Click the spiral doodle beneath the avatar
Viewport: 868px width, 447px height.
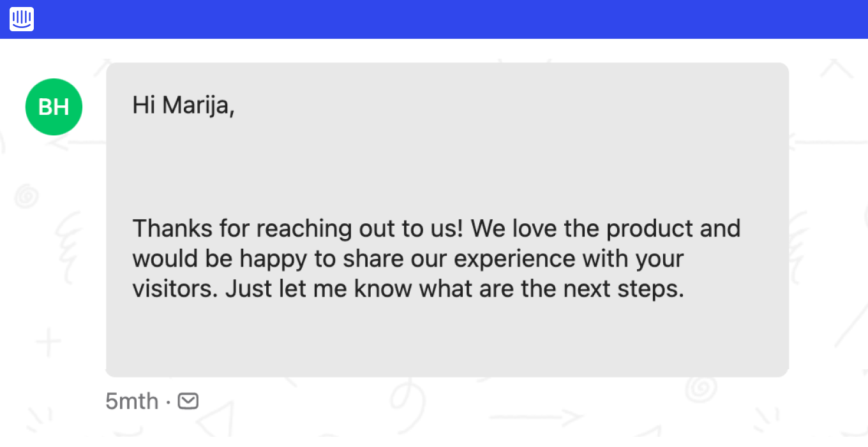(27, 196)
